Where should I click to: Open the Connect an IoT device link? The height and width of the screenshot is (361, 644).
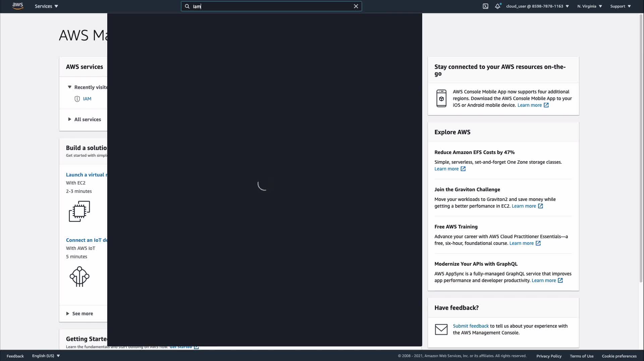87,240
